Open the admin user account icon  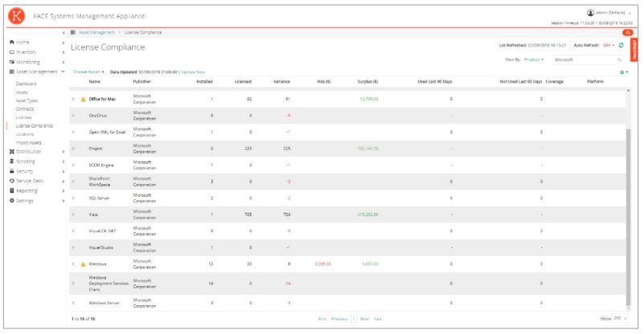pyautogui.click(x=590, y=13)
